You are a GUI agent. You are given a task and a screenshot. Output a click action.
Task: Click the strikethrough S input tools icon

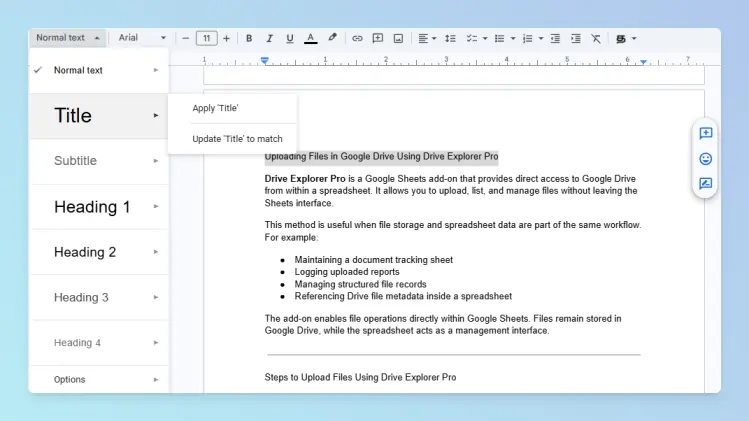621,39
